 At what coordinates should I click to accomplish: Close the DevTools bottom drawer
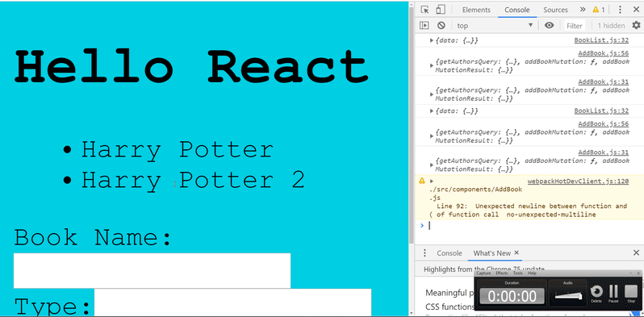click(x=636, y=253)
